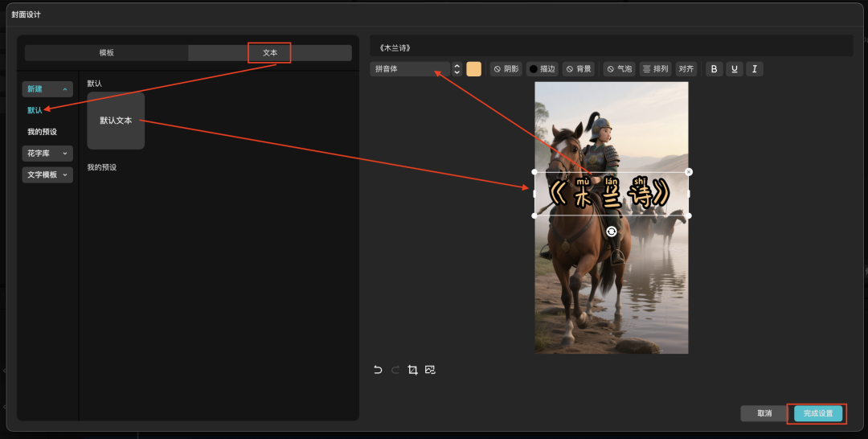
Task: Click the 完成设置 button
Action: [818, 413]
